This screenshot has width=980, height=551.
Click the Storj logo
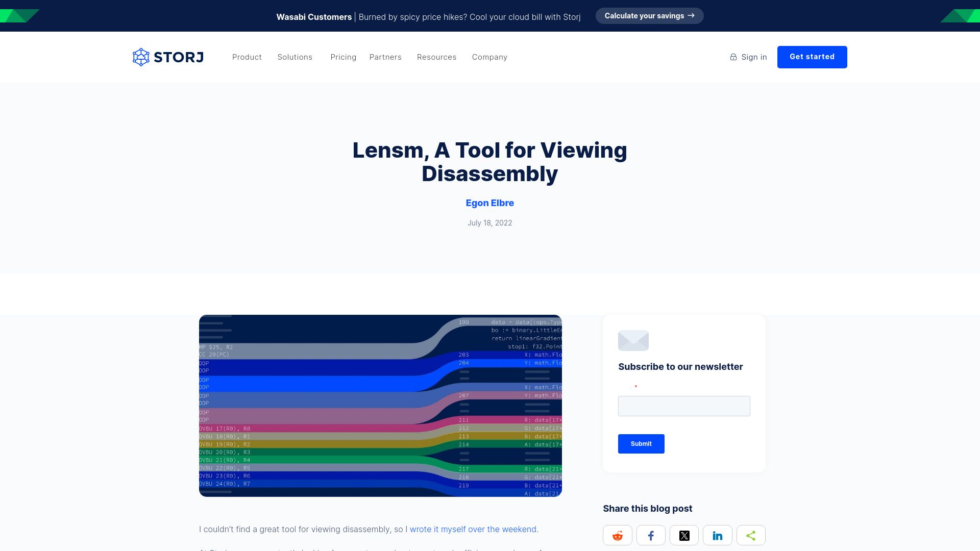tap(168, 57)
